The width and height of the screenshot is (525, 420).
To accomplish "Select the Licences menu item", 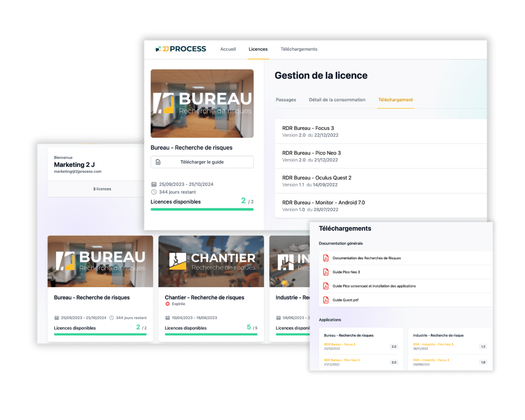I will (x=258, y=49).
